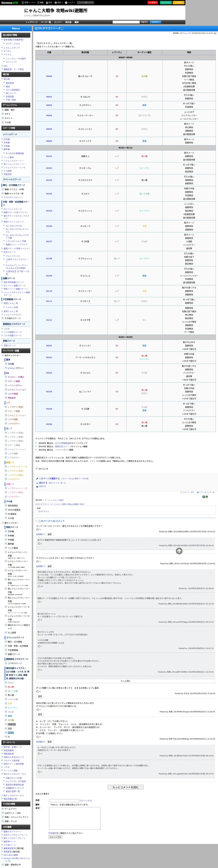Click the このページを編集する pencil link
The height and width of the screenshot is (868, 218).
pyautogui.click(x=48, y=478)
